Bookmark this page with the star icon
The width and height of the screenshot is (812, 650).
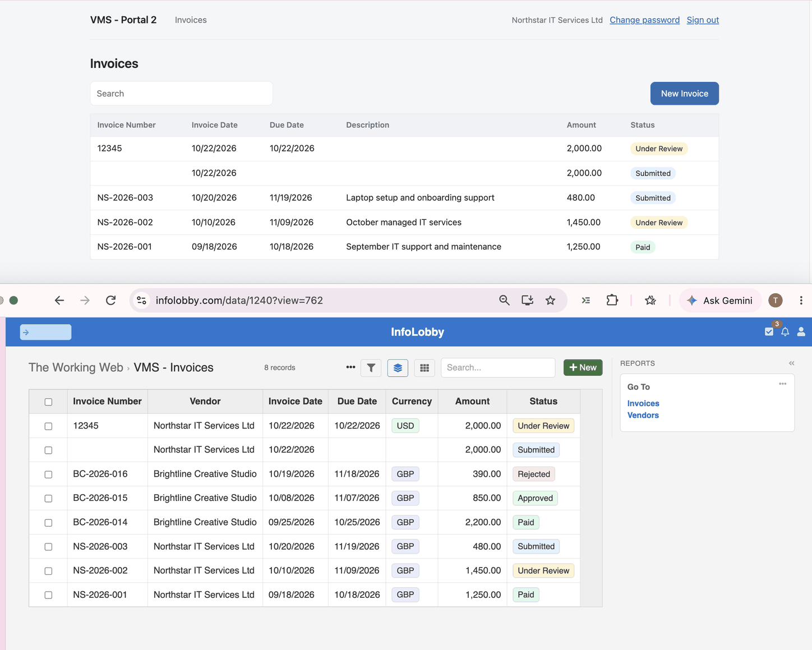point(550,301)
